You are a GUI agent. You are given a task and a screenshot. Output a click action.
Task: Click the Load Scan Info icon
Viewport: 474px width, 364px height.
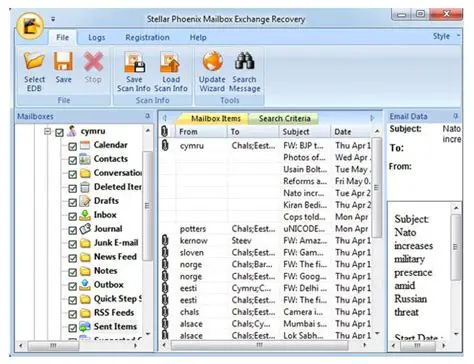(x=170, y=62)
